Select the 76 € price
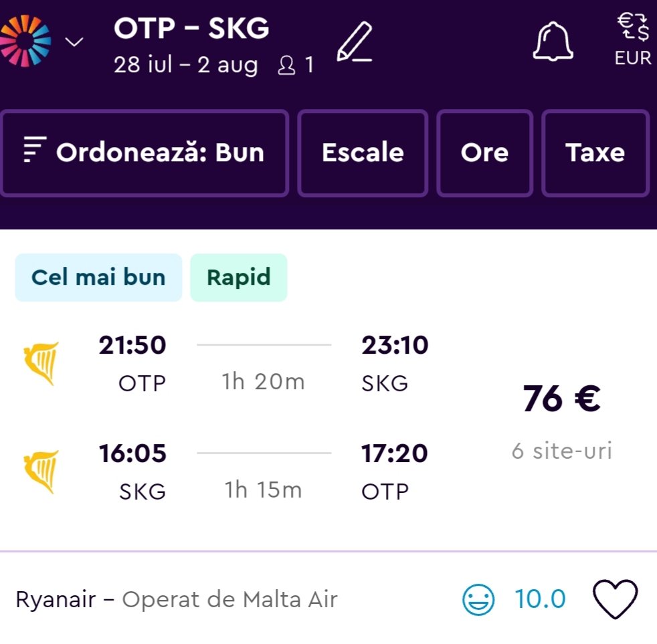657x644 pixels. click(x=561, y=399)
